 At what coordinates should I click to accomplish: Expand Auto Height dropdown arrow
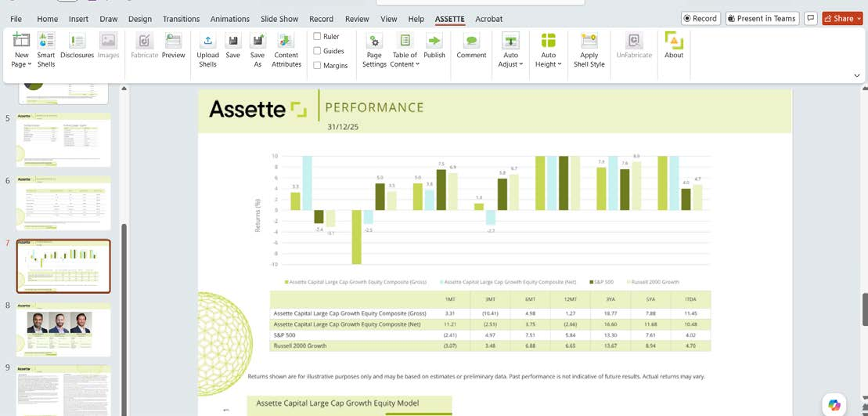[x=560, y=65]
